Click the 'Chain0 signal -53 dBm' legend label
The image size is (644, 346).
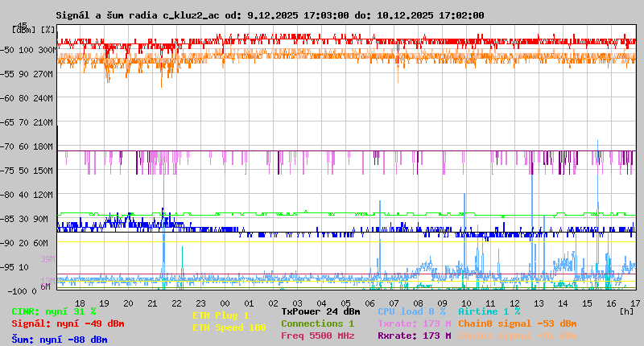point(518,323)
